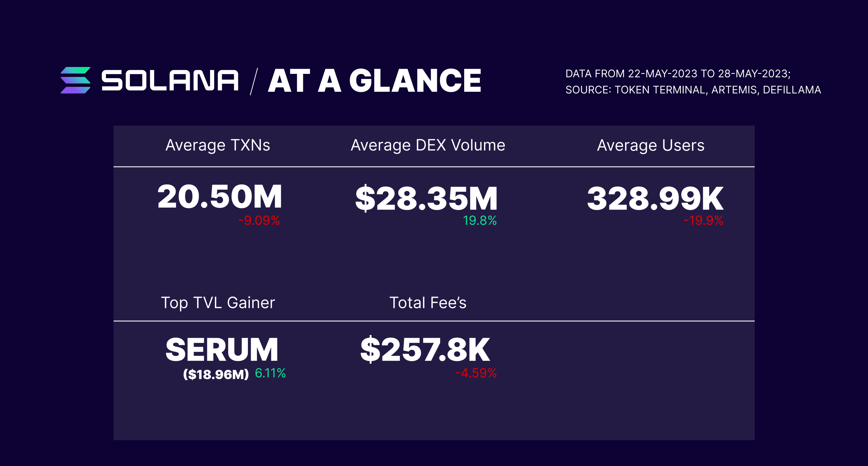Click the Total Fee's label
The width and height of the screenshot is (868, 466).
point(428,303)
